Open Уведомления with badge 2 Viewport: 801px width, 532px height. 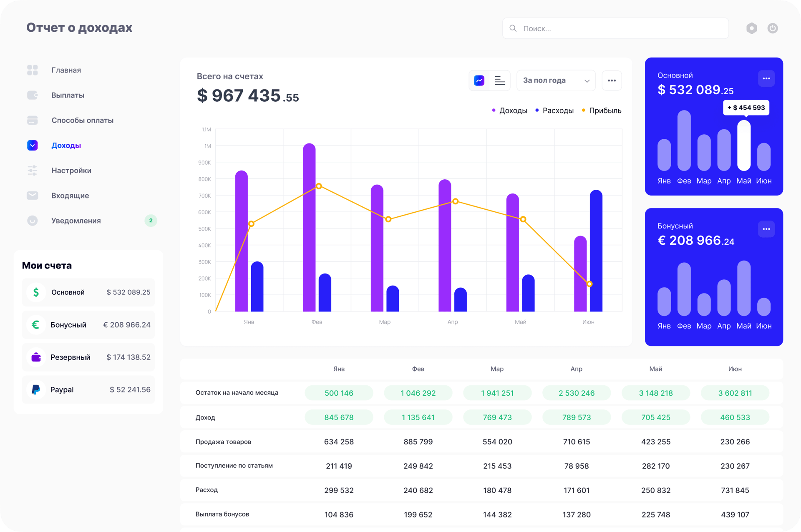76,221
